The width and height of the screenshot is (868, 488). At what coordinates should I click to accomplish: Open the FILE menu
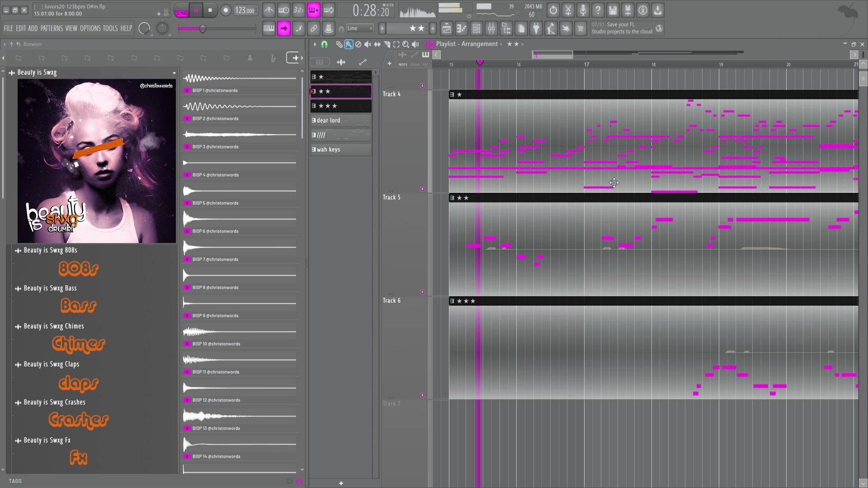[9, 28]
